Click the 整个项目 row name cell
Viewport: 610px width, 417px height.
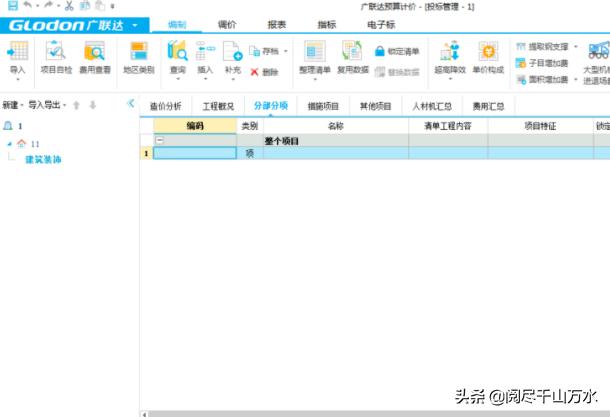click(x=336, y=141)
